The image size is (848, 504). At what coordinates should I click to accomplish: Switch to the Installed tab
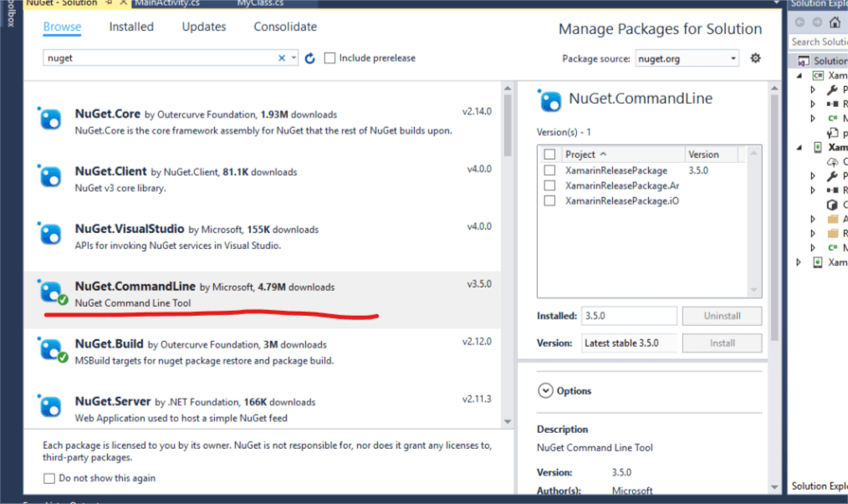[130, 27]
